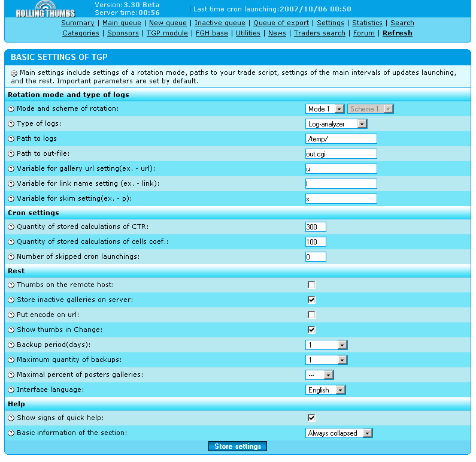Image resolution: width=476 pixels, height=462 pixels.
Task: Click help icon for Maximal percent of posters
Action: tap(11, 375)
